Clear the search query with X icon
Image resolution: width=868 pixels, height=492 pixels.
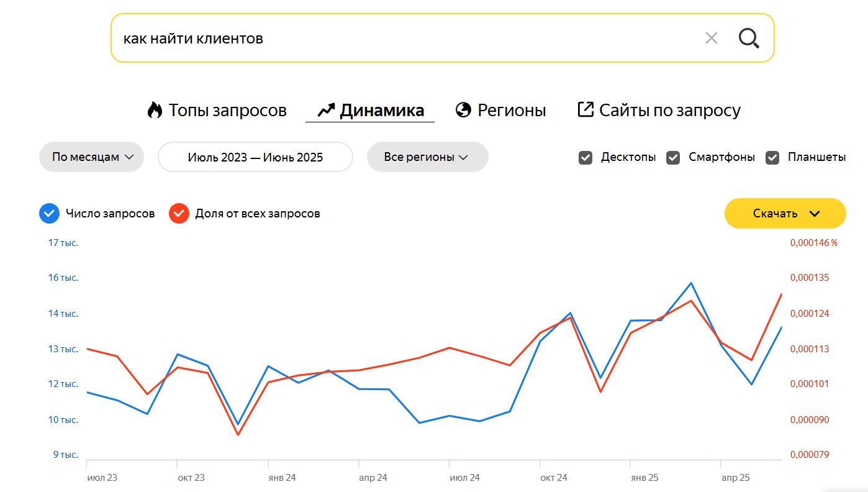[712, 39]
